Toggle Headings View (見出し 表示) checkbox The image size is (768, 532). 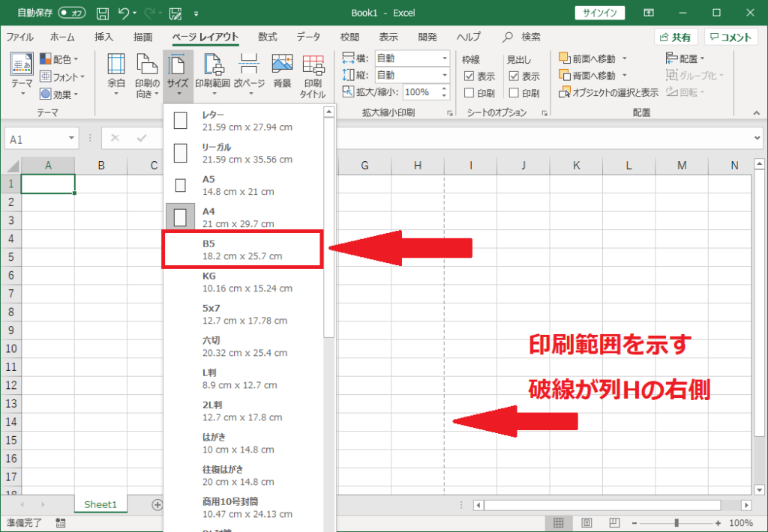[x=514, y=76]
